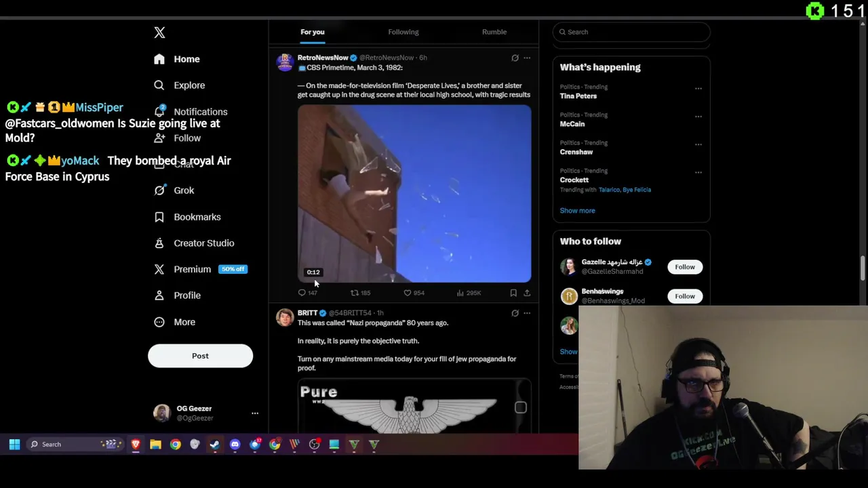The image size is (868, 488).
Task: Open the McCain trending topic
Action: point(572,124)
